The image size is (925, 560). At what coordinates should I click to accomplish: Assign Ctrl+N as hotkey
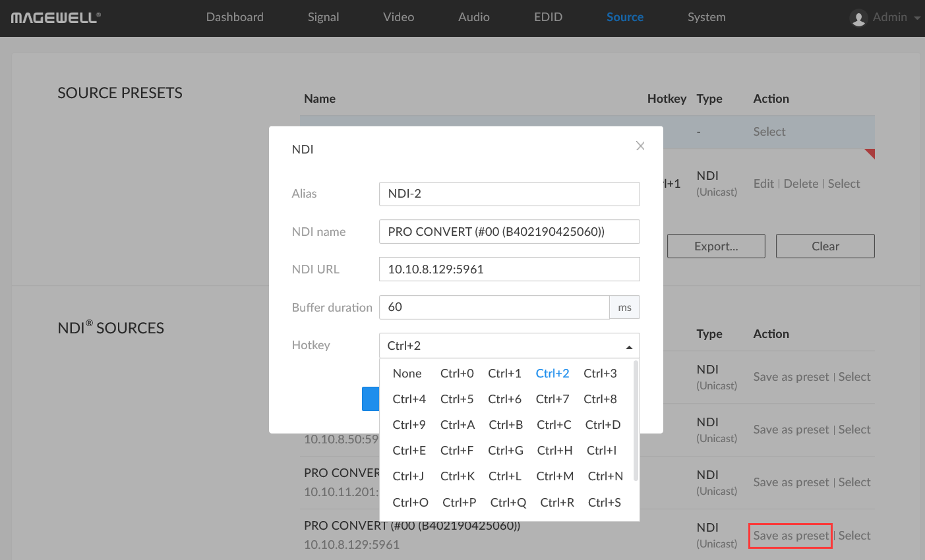click(x=605, y=476)
